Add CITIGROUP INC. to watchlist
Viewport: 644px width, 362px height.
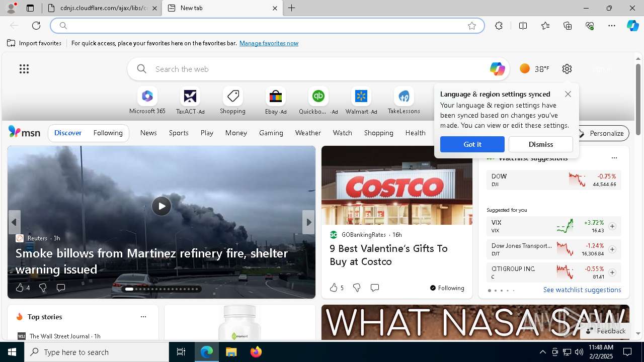[x=612, y=273]
